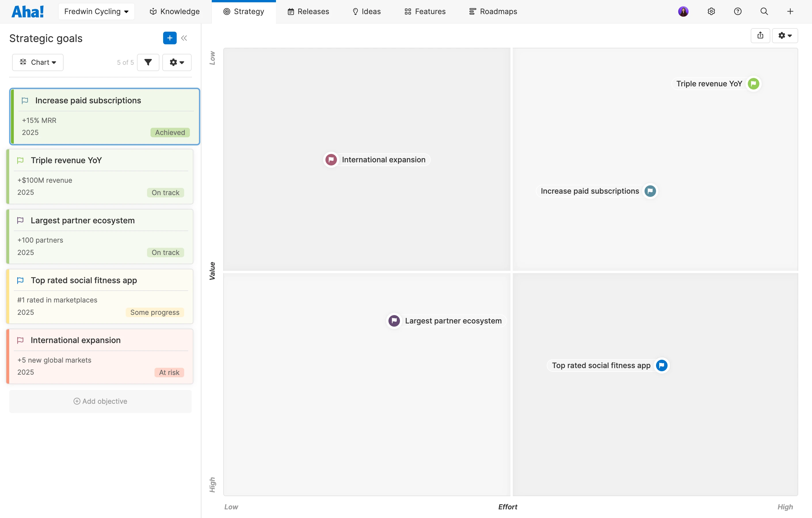Click the At risk status badge

click(169, 372)
